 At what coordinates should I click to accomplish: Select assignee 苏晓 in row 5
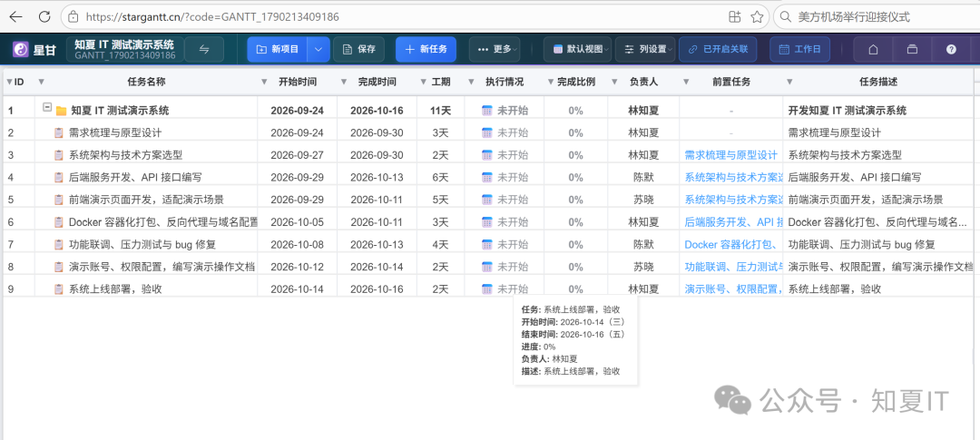tap(643, 200)
